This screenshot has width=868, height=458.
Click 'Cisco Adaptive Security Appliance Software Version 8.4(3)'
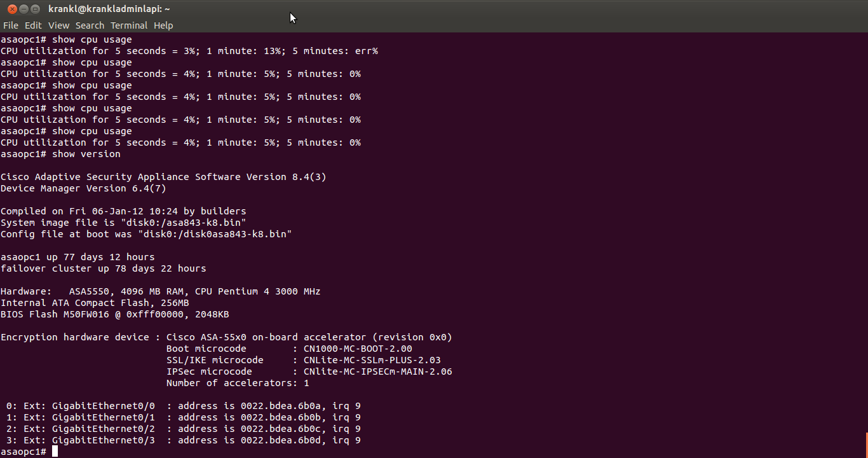pos(163,177)
